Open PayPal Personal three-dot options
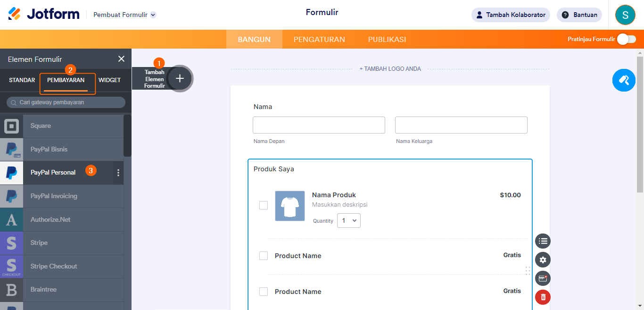This screenshot has height=310, width=644. click(x=118, y=173)
